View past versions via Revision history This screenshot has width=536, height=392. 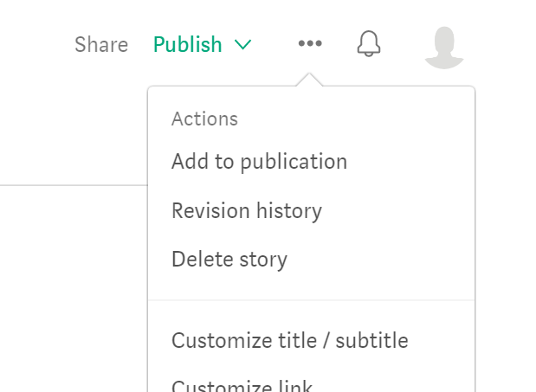247,210
